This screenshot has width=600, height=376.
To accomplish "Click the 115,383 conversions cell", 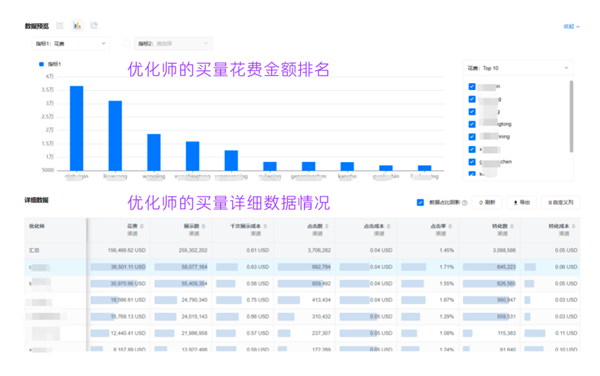I will pos(506,333).
